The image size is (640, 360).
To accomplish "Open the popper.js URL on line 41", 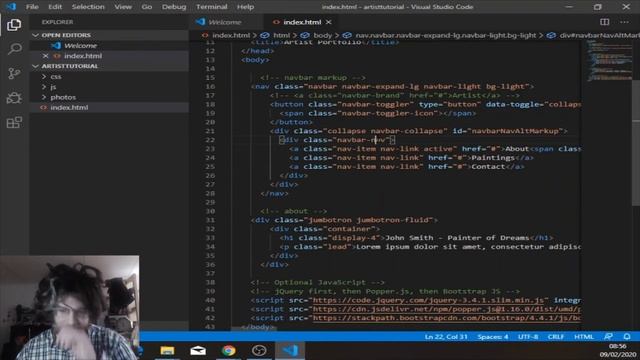I will tap(447, 309).
